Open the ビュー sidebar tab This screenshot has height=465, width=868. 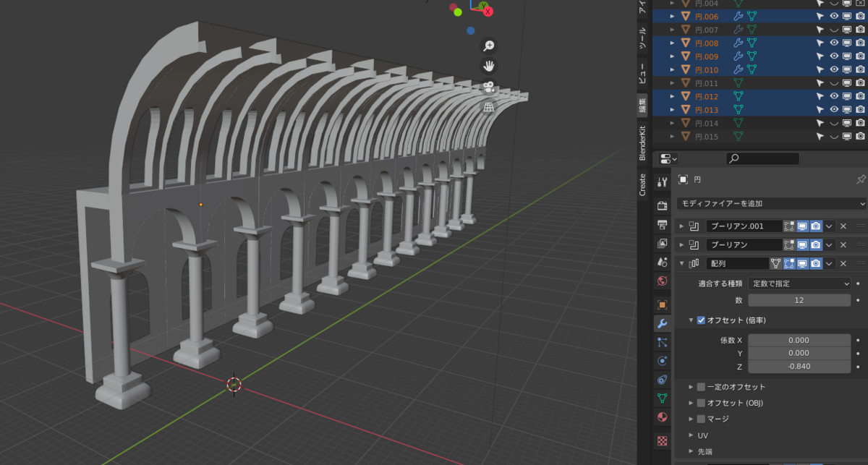(x=642, y=72)
